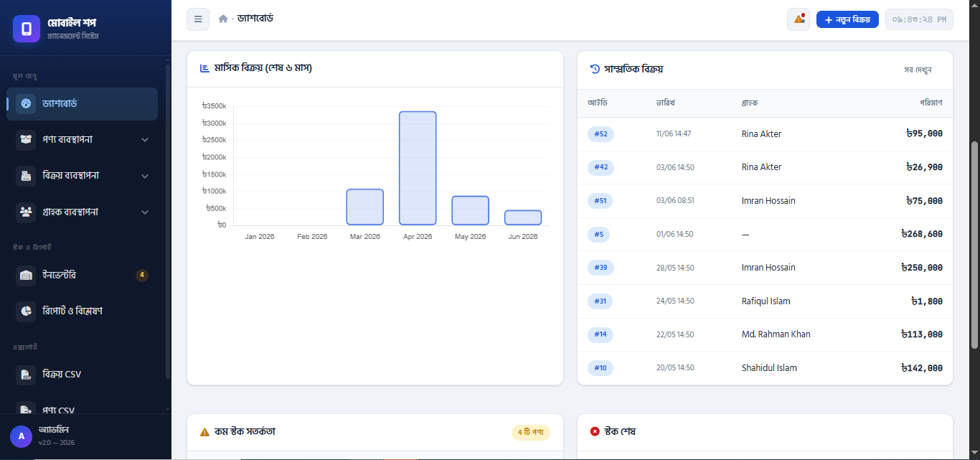Open sale ID badge #52
This screenshot has width=980, height=460.
pyautogui.click(x=600, y=134)
